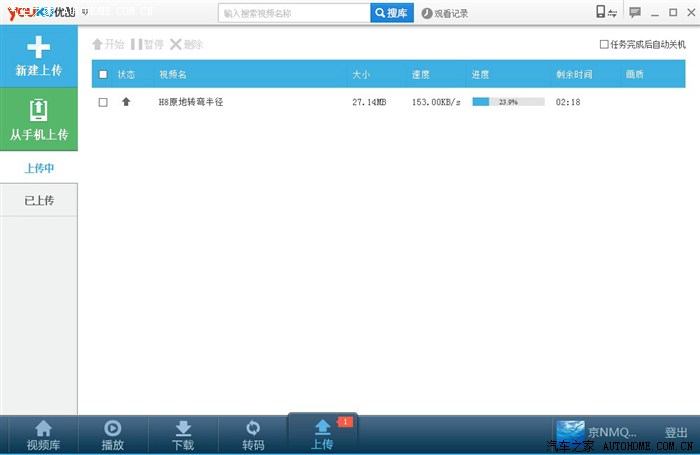Open the 播放 player section
Viewport: 700px width, 455px height.
pyautogui.click(x=113, y=435)
